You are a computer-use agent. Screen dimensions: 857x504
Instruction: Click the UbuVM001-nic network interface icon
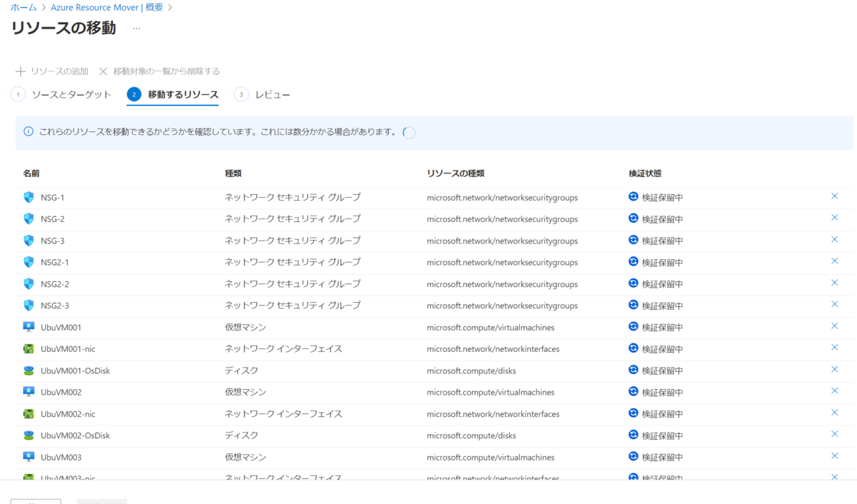pyautogui.click(x=29, y=349)
